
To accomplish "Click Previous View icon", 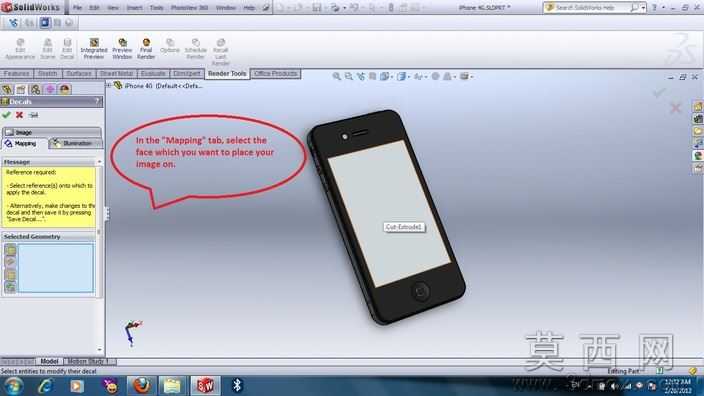I will pos(361,77).
